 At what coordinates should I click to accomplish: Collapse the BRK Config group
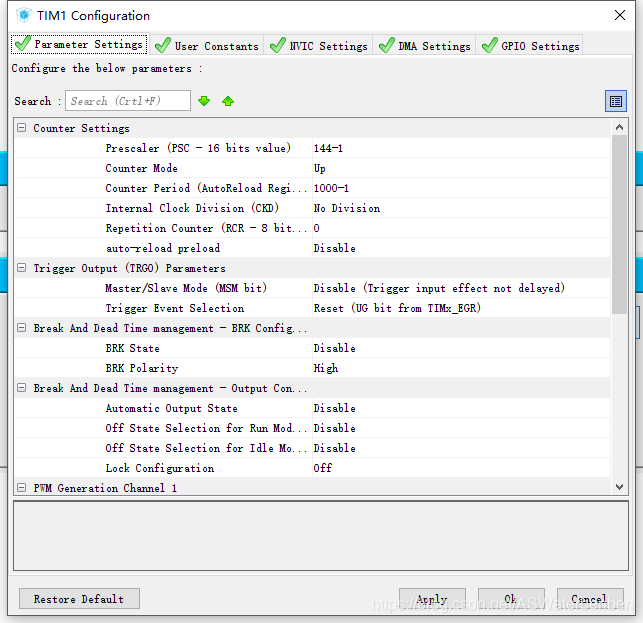pos(21,328)
